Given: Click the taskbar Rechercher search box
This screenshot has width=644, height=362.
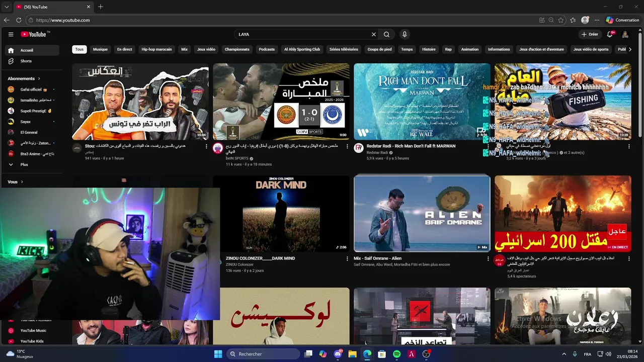Looking at the screenshot, I should [x=262, y=354].
